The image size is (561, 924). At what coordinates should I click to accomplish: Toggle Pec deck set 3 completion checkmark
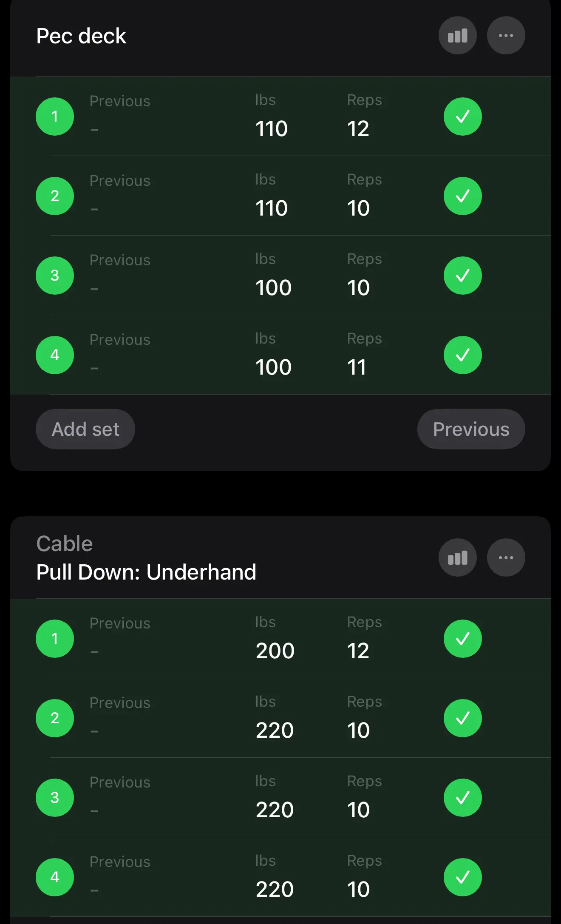point(462,276)
